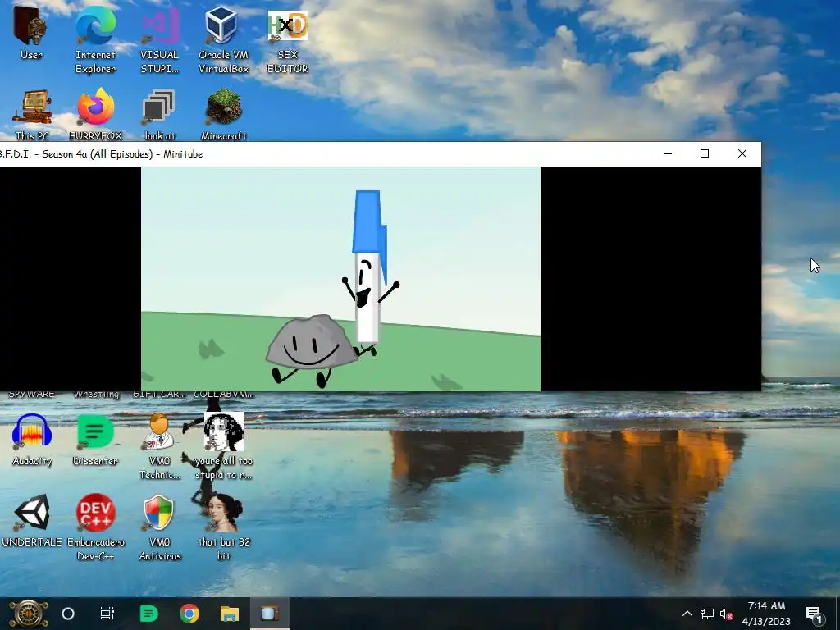
Task: Open the VISUAL STUPI... desktop shortcut
Action: tap(160, 40)
